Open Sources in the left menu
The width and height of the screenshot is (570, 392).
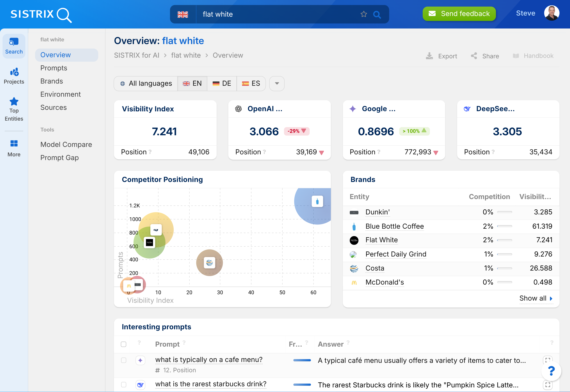53,107
